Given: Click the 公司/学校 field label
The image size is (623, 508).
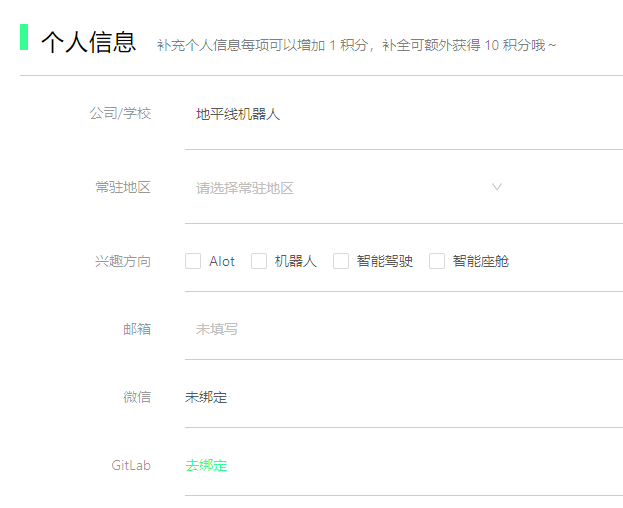Looking at the screenshot, I should coord(120,114).
